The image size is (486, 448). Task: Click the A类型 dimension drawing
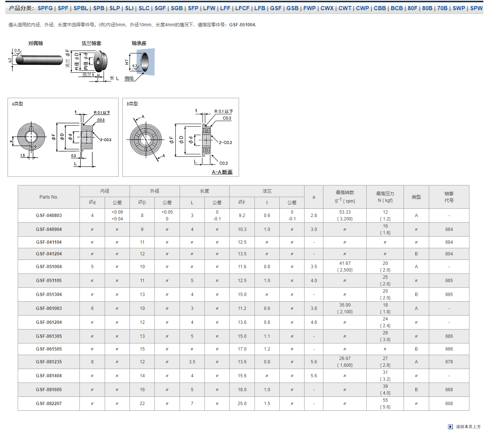click(x=63, y=137)
